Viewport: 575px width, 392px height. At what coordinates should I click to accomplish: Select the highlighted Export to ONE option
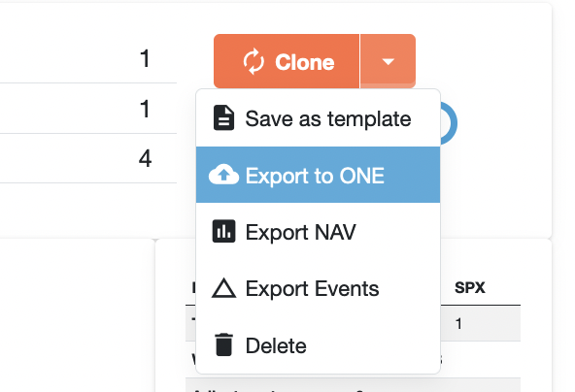coord(318,175)
